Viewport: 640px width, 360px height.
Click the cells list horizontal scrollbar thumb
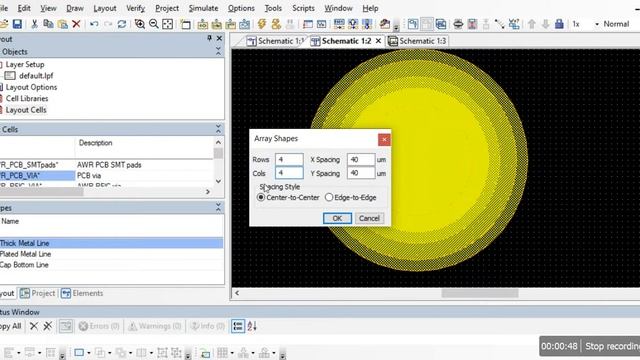(x=42, y=192)
